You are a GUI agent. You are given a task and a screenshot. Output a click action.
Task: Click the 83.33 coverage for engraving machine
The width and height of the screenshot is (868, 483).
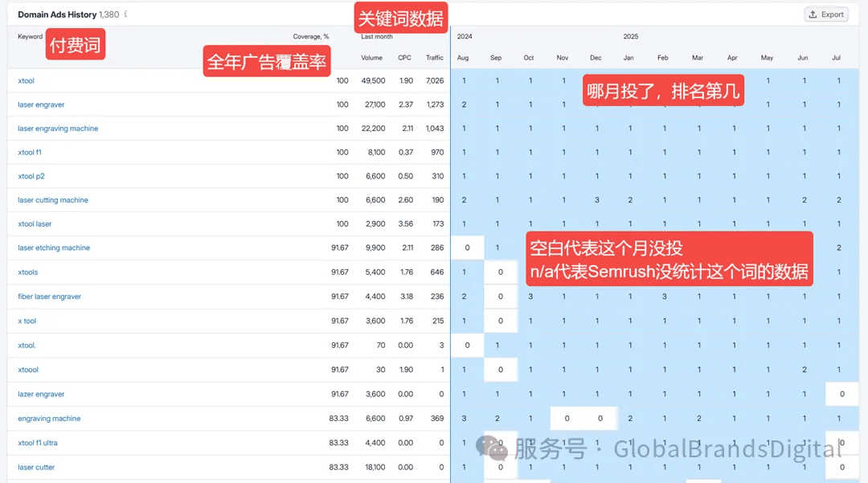[339, 418]
